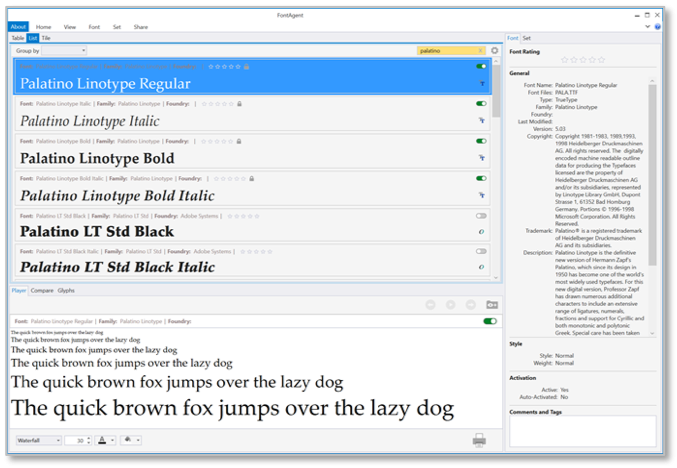Toggle activation for Palatino Linotype Regular

(481, 66)
